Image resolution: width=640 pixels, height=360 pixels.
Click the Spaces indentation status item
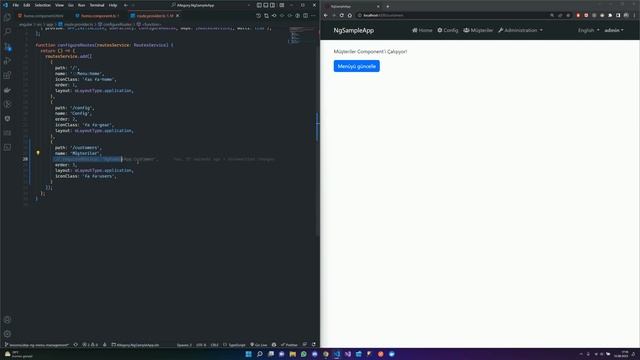pos(184,345)
